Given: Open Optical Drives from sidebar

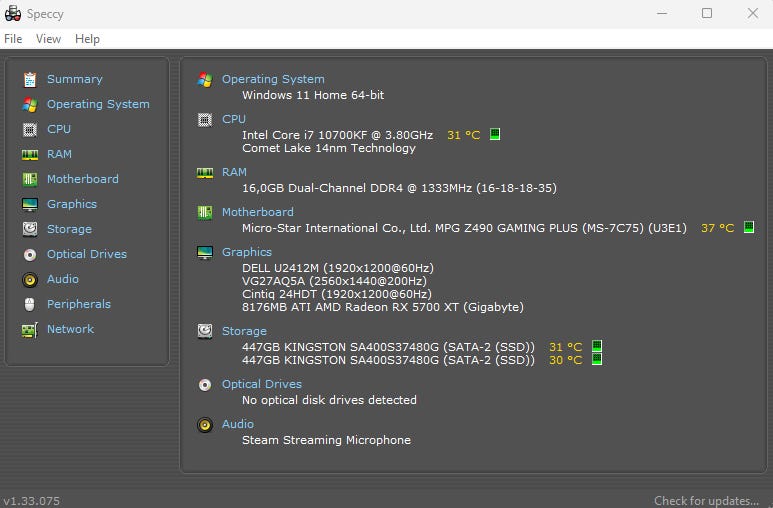Looking at the screenshot, I should [87, 254].
